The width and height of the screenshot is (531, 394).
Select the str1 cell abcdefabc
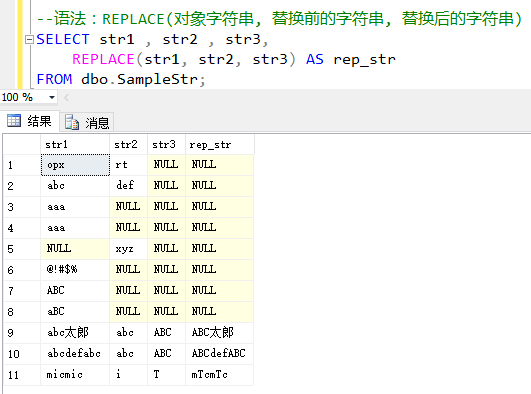point(75,354)
